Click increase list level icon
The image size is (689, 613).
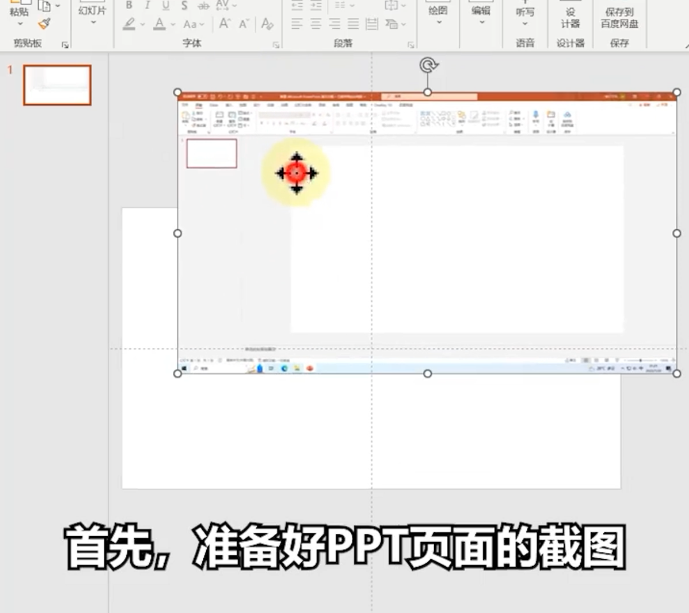click(316, 5)
